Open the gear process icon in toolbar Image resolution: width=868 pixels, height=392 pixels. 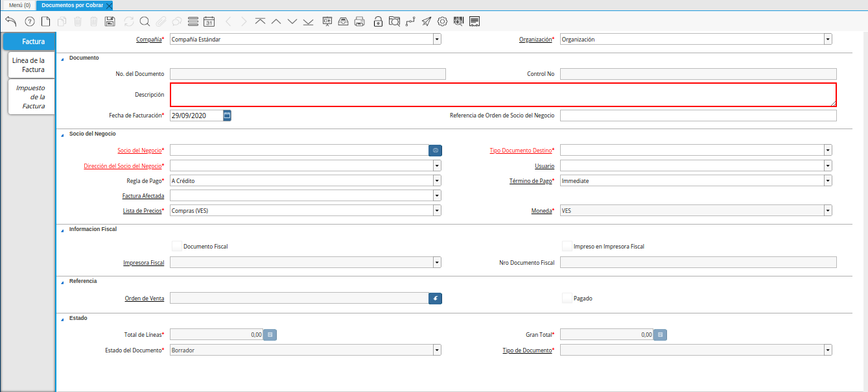[x=443, y=21]
